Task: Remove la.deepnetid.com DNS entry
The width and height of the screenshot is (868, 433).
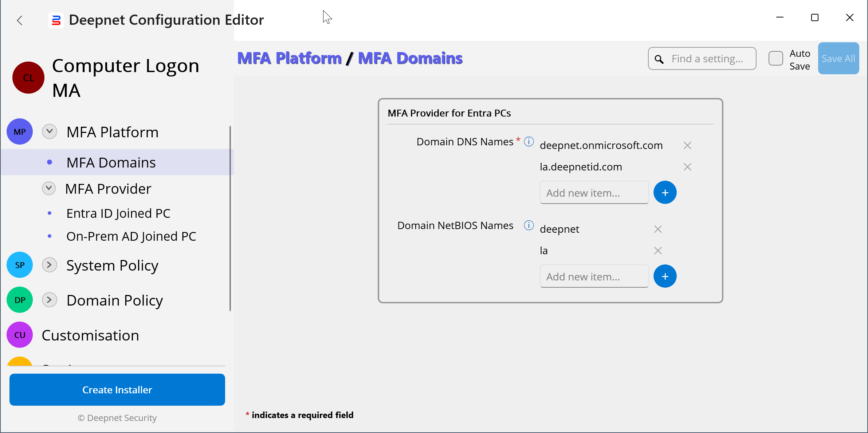Action: point(687,167)
